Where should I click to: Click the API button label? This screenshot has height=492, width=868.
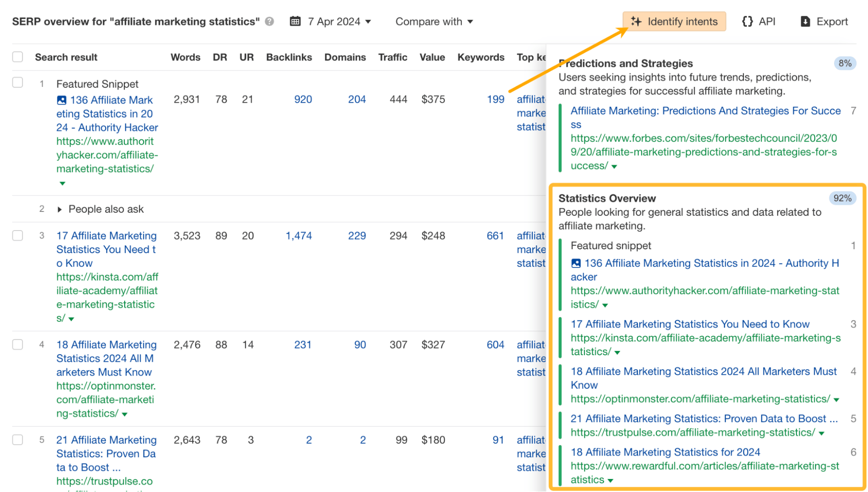point(767,21)
